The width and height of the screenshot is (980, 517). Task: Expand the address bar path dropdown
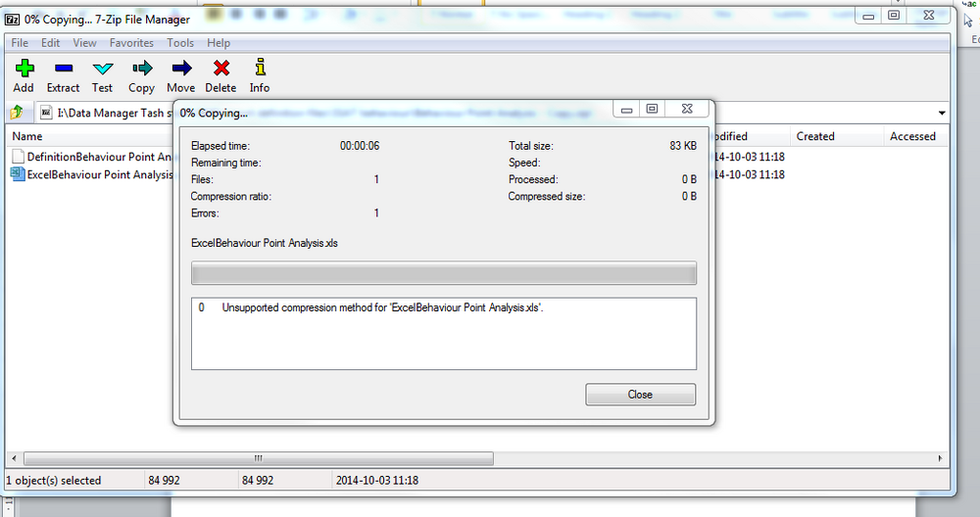(941, 113)
